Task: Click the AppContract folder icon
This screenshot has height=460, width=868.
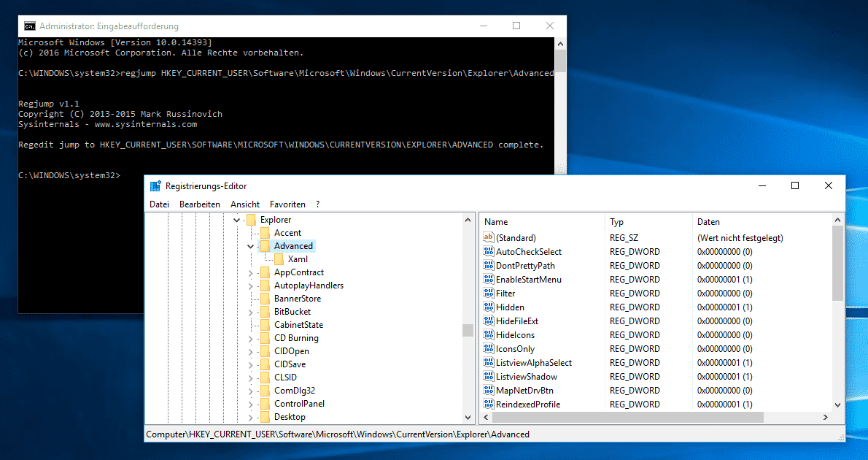Action: 265,272
